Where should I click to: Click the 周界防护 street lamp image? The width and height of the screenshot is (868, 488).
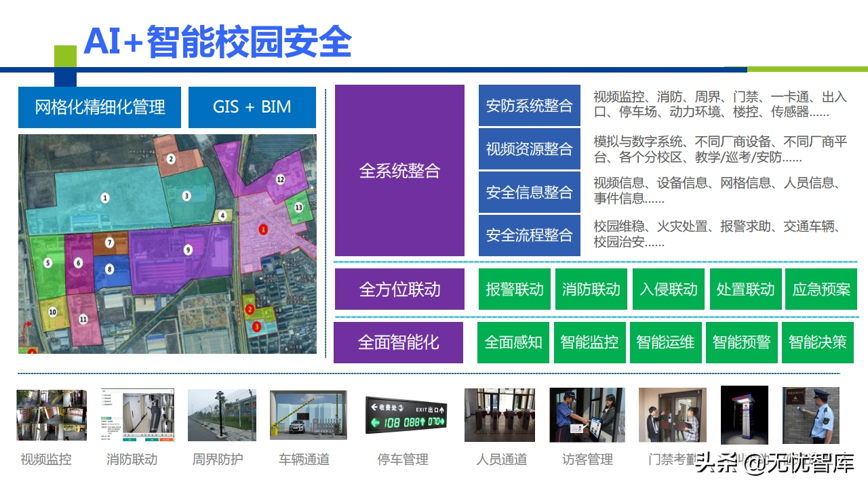220,414
